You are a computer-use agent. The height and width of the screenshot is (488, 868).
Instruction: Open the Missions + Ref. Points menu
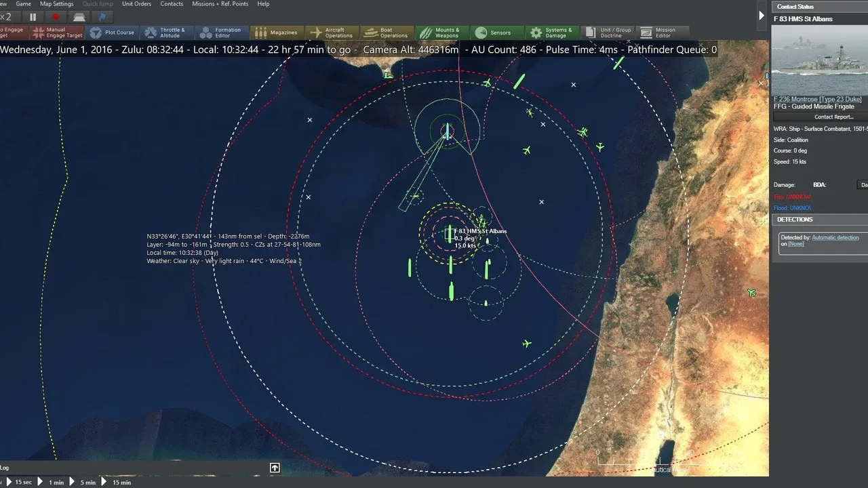(x=220, y=4)
